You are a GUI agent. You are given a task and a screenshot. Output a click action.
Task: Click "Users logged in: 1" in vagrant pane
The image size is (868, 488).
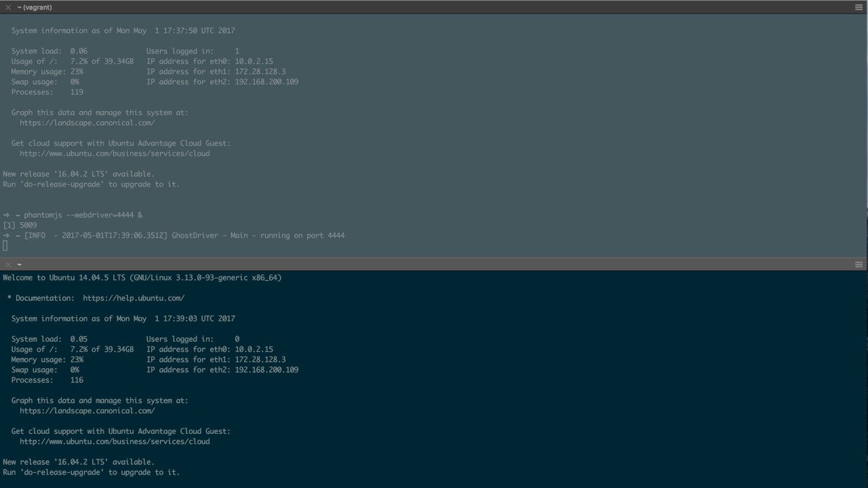click(x=193, y=51)
